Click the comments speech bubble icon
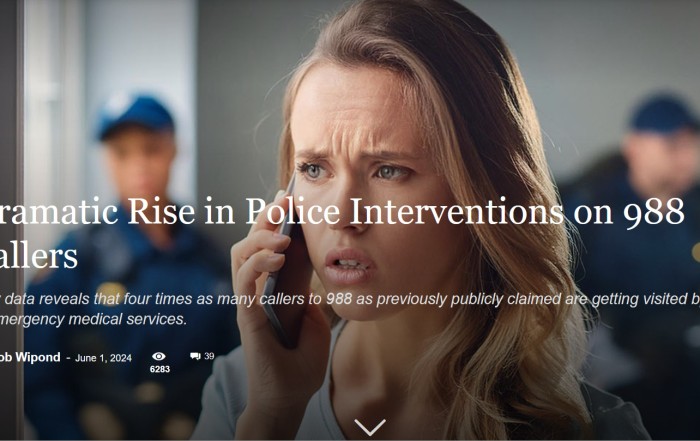700x441 pixels. click(195, 356)
